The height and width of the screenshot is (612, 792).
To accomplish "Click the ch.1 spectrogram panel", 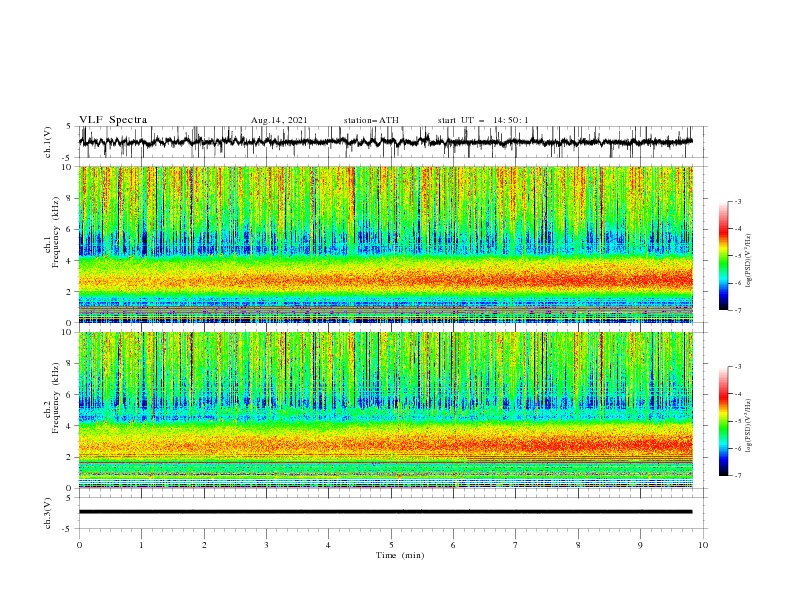I will (x=386, y=244).
